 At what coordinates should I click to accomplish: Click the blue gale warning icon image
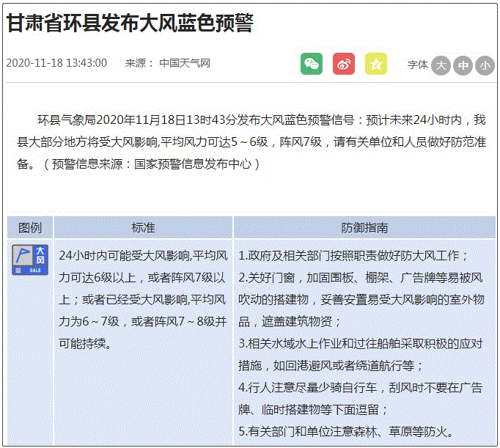[x=30, y=260]
